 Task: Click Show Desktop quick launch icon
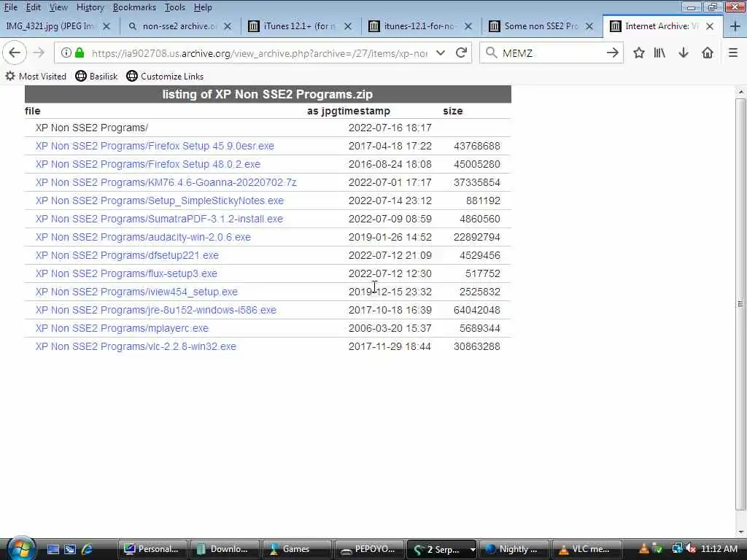point(53,549)
